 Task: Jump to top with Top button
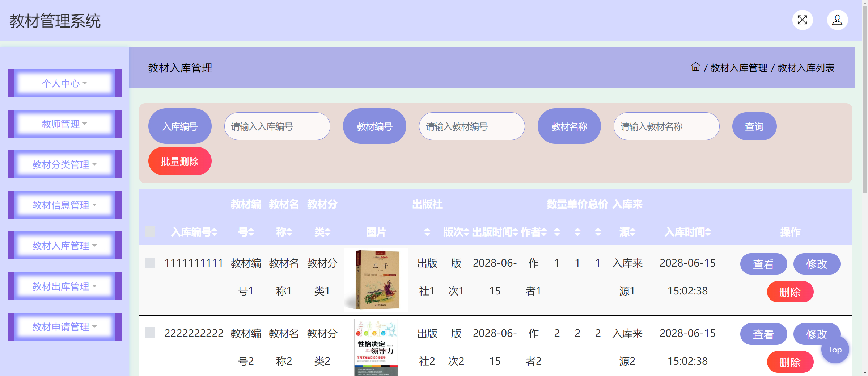pyautogui.click(x=835, y=350)
